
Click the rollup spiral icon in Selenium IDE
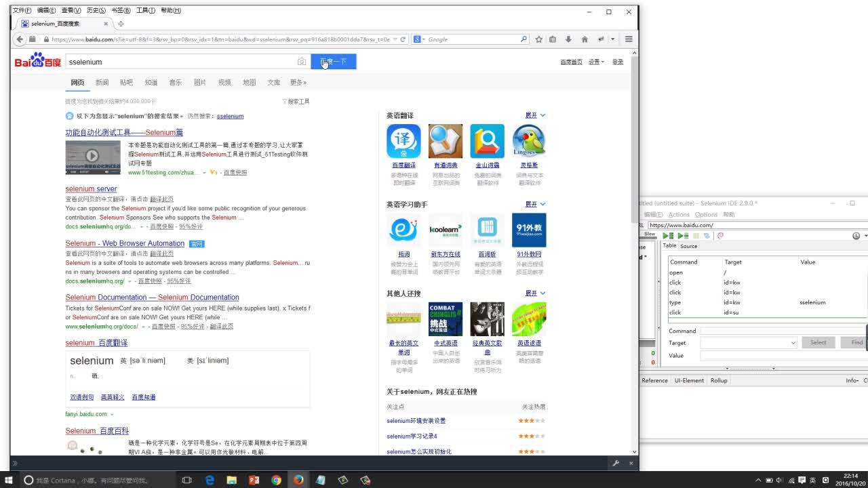point(720,236)
